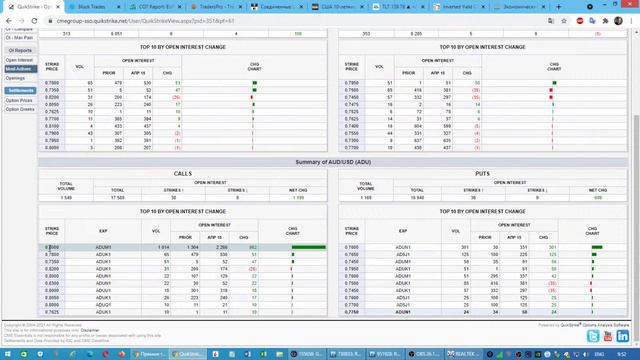Open the Chrome profile avatar
640x360 pixels.
click(618, 21)
